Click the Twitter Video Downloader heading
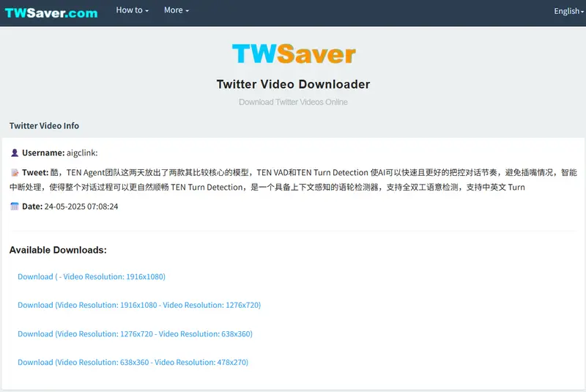The width and height of the screenshot is (586, 392). pos(294,84)
